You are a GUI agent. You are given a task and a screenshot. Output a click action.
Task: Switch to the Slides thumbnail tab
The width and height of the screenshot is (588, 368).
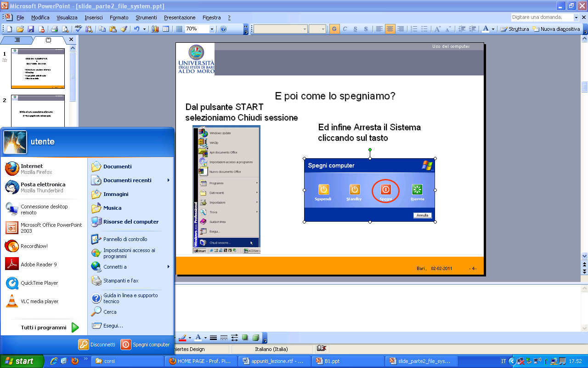(x=48, y=40)
